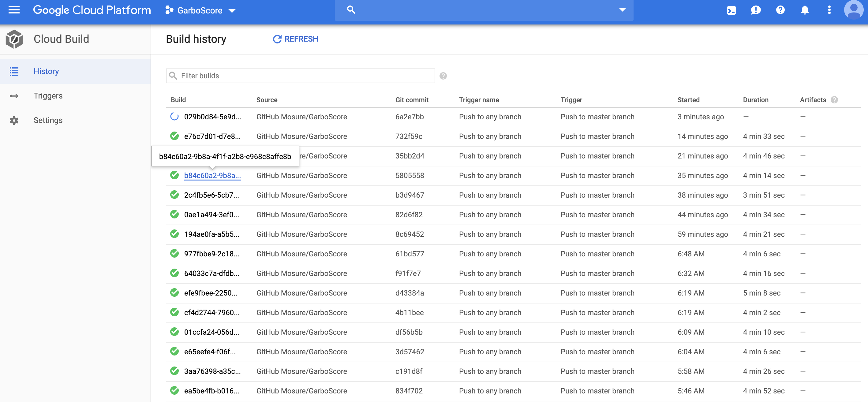The image size is (868, 402).
Task: Click the user account avatar
Action: [854, 10]
